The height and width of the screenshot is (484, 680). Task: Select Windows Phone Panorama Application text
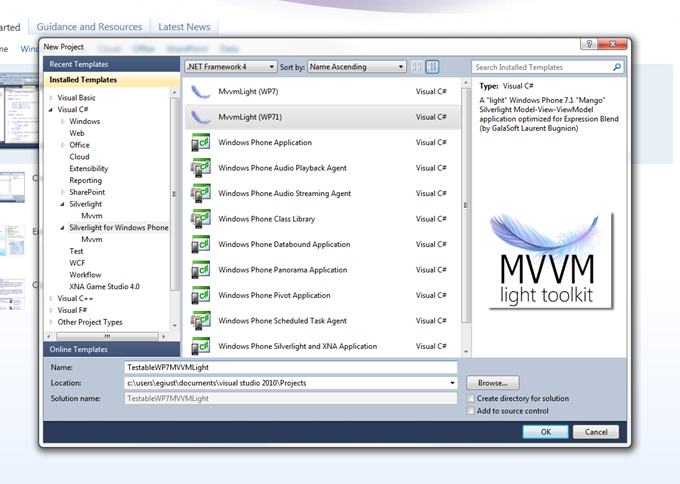tap(282, 270)
